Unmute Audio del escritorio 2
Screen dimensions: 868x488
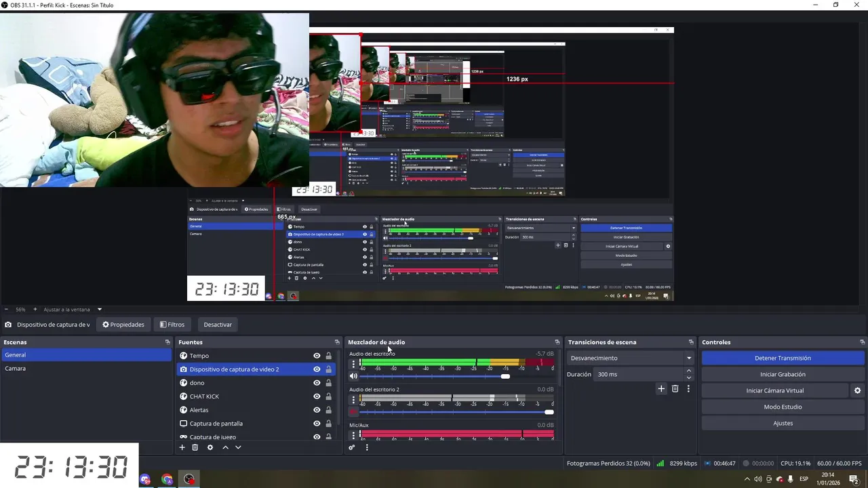(x=353, y=411)
